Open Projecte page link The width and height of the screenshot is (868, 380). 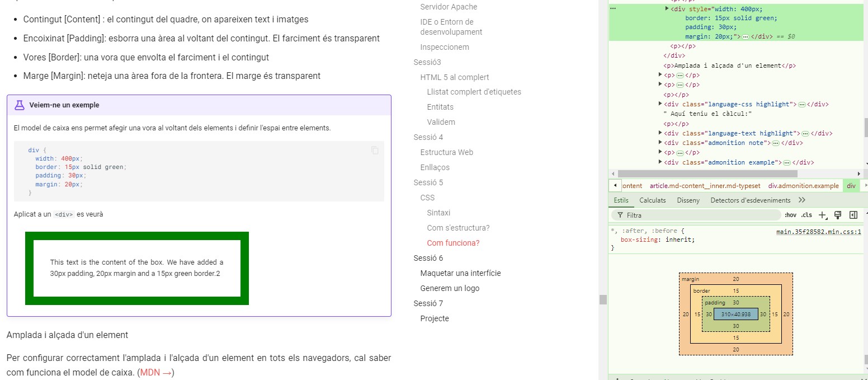pos(435,318)
